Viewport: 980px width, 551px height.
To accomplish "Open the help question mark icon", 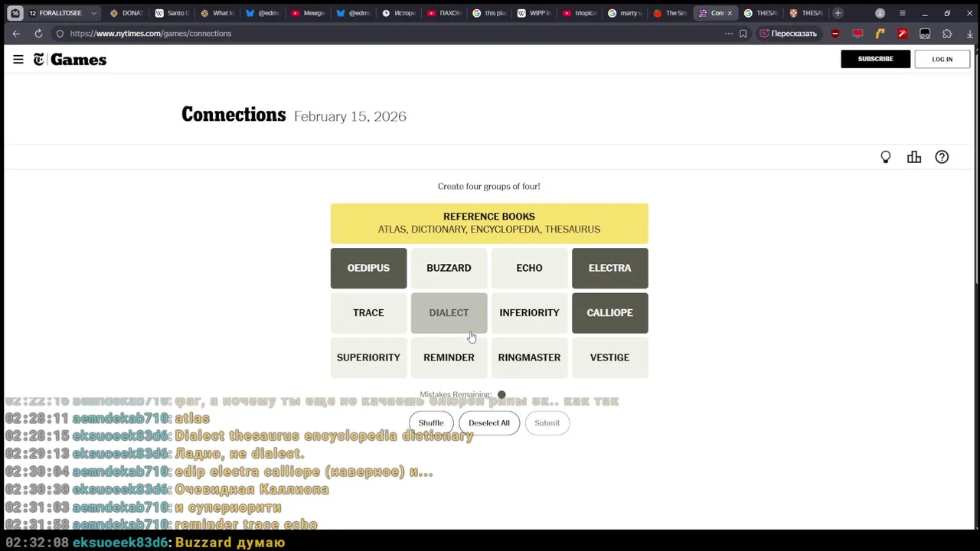I will point(942,157).
